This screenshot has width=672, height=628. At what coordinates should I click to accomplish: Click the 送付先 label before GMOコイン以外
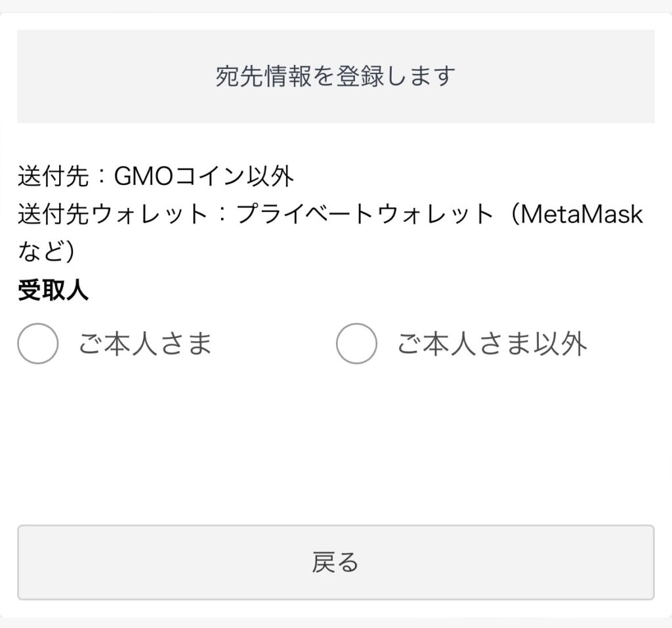[x=52, y=176]
